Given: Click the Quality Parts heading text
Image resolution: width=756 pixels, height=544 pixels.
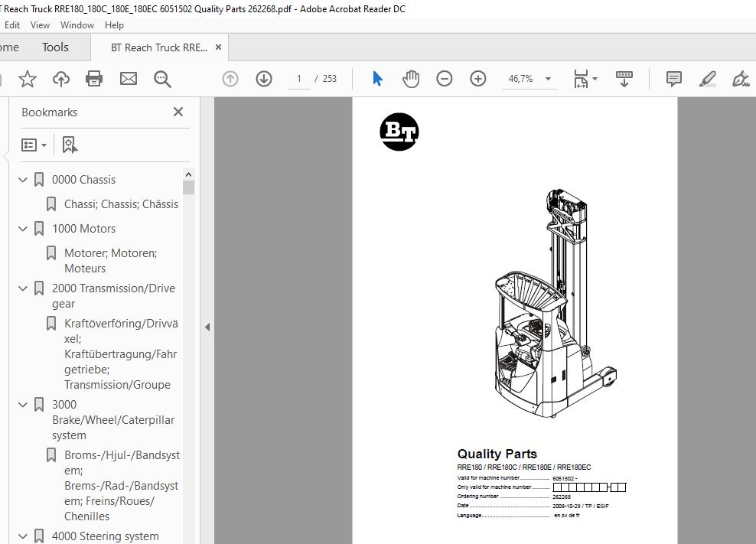Looking at the screenshot, I should point(497,454).
